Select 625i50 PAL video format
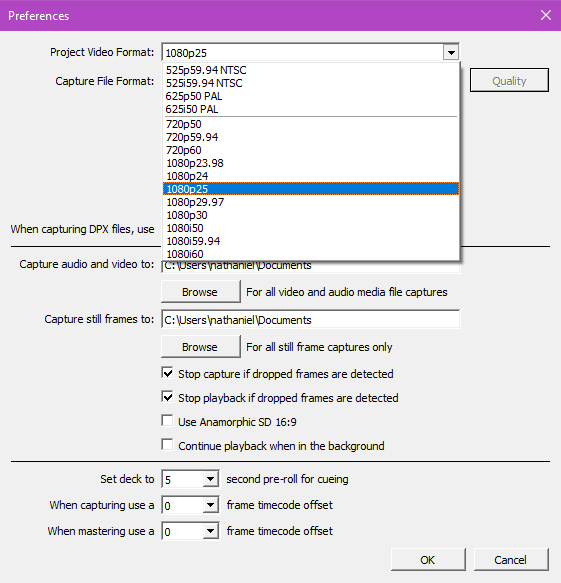The width and height of the screenshot is (561, 583). tap(311, 109)
